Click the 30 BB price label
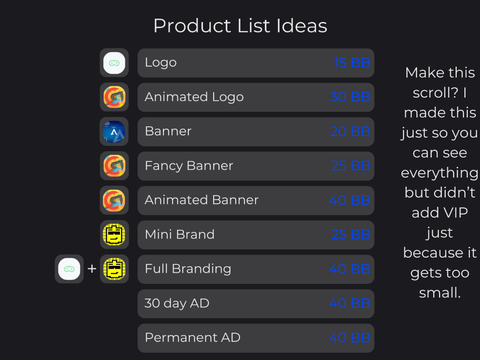 350,97
